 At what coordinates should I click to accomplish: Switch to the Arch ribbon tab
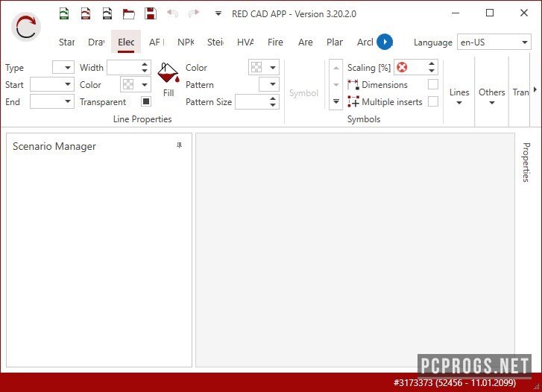[x=365, y=42]
